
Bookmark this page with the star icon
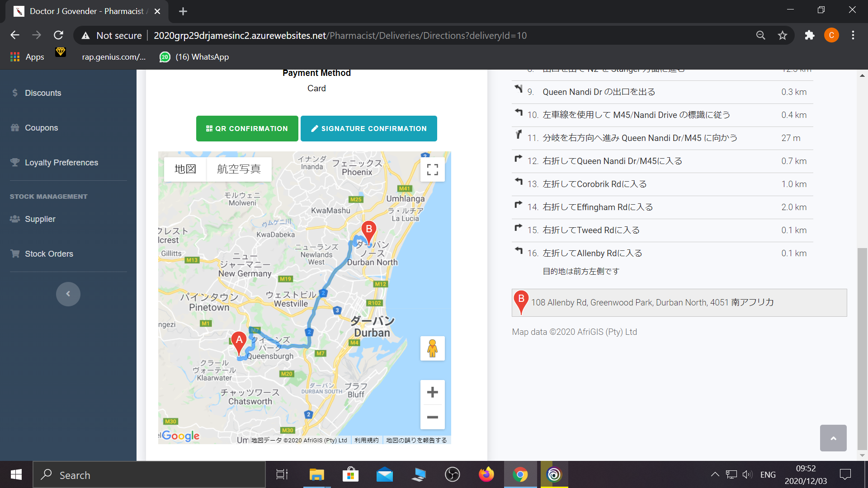pyautogui.click(x=783, y=35)
